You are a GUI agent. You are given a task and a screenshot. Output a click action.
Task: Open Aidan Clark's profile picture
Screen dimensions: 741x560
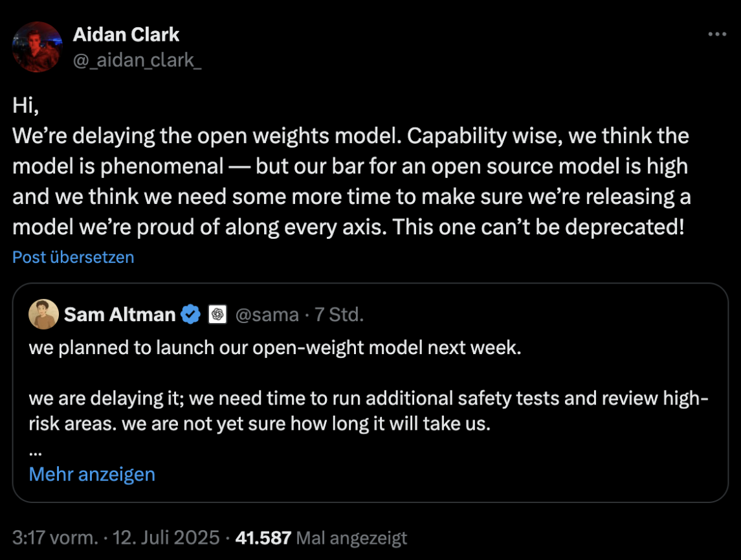38,47
